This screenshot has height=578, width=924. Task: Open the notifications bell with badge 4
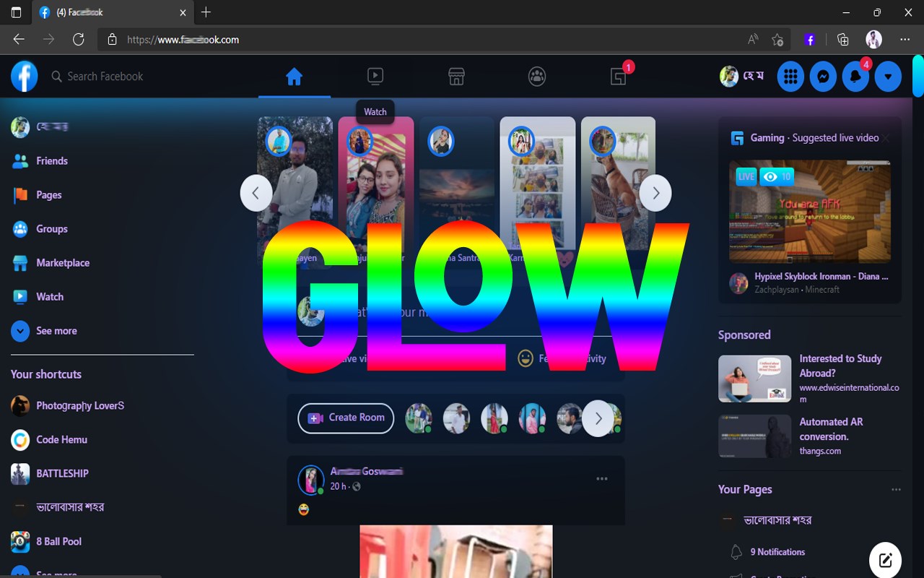click(x=855, y=77)
